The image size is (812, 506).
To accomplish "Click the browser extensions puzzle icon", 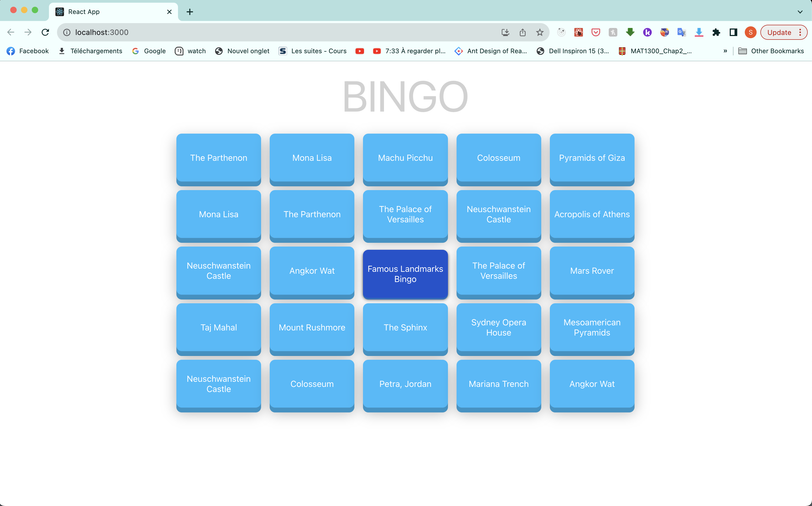I will [x=716, y=32].
